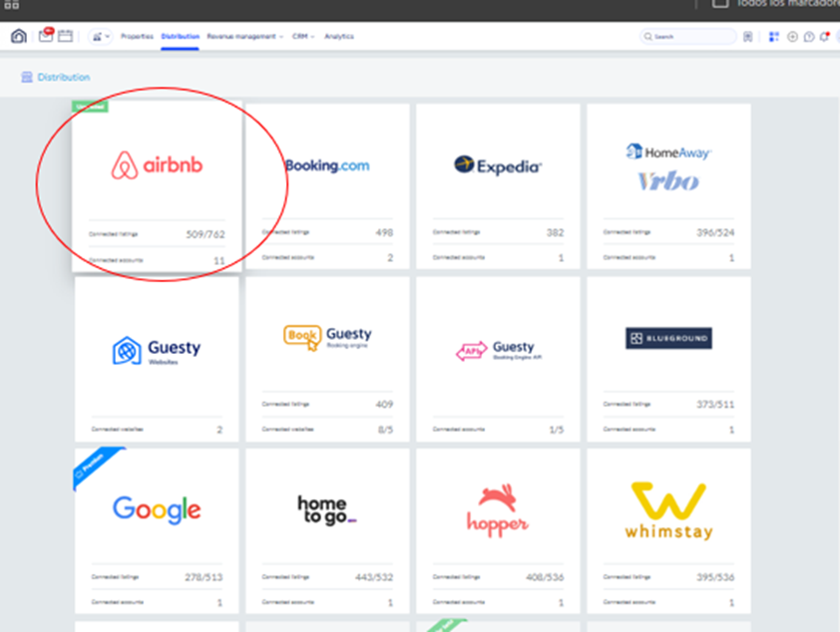Screen dimensions: 840x632
Task: Open the notifications bell icon
Action: [824, 37]
